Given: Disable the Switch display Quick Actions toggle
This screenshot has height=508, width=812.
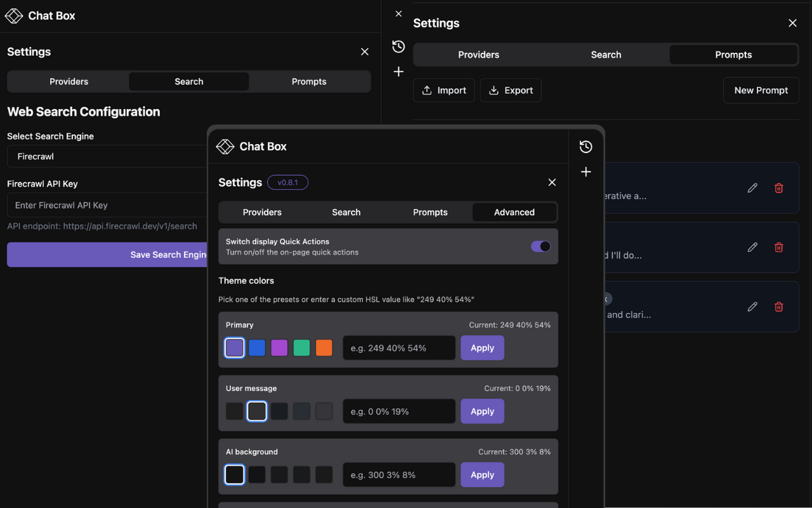Looking at the screenshot, I should (x=540, y=246).
